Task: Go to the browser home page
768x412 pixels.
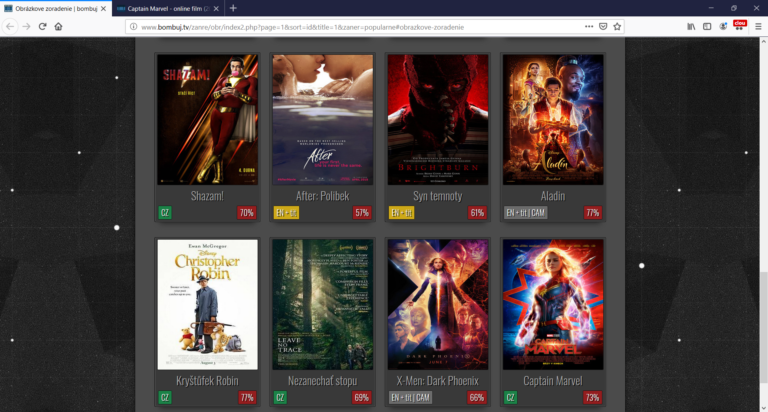Action: (58, 26)
